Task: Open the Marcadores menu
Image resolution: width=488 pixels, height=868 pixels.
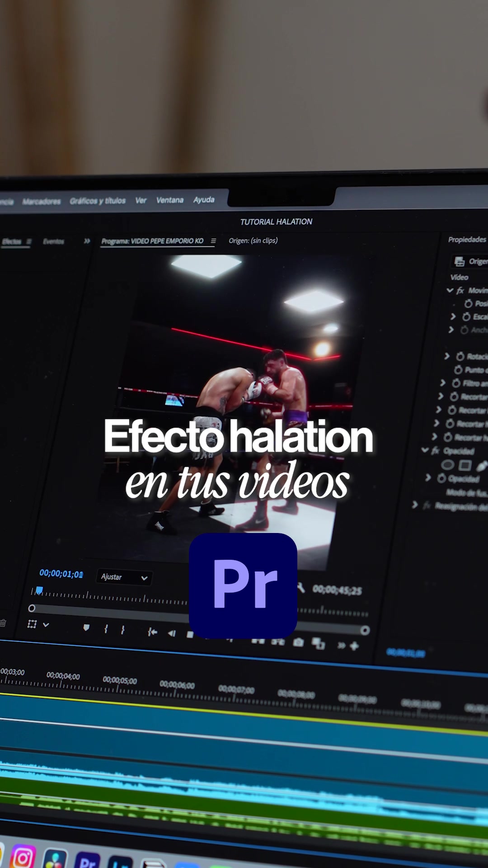Action: pyautogui.click(x=41, y=201)
